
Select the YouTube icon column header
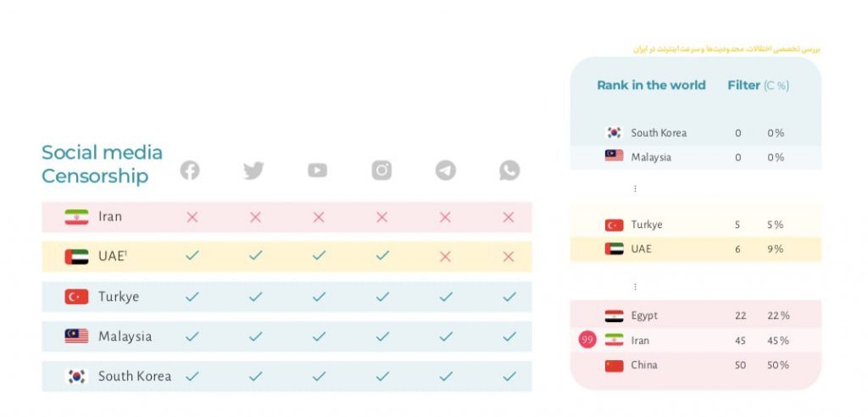click(x=317, y=170)
